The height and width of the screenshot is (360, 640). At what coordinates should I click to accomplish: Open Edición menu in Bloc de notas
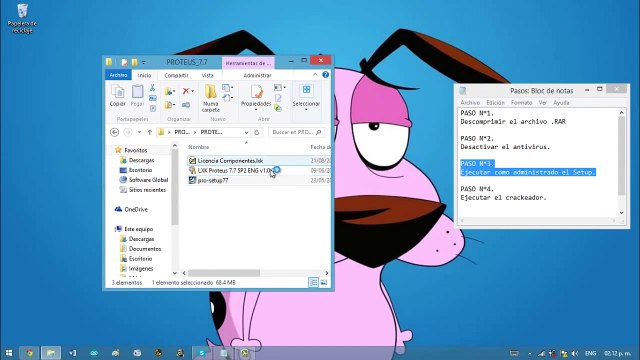(x=495, y=103)
